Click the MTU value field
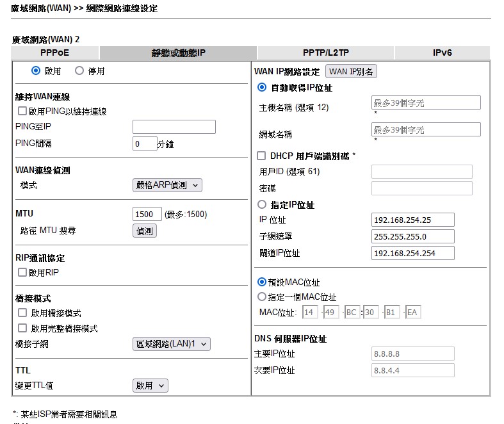The height and width of the screenshot is (424, 504). (x=147, y=214)
